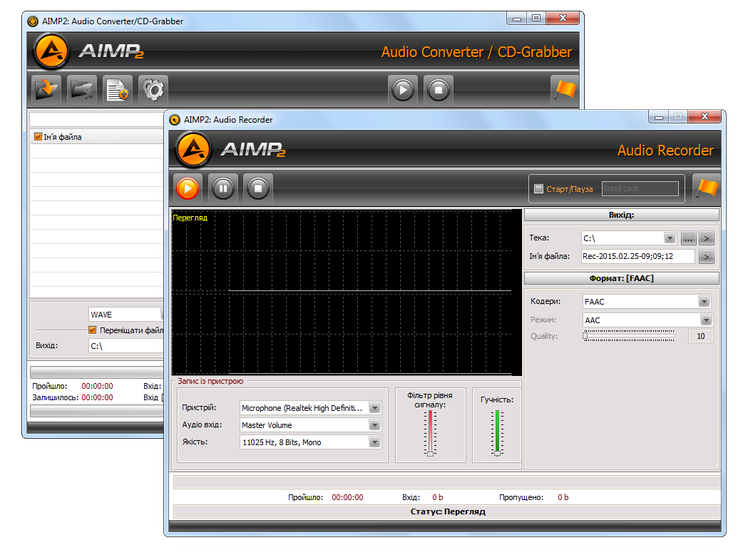
Task: Minimize the Audio Converter window
Action: [517, 18]
